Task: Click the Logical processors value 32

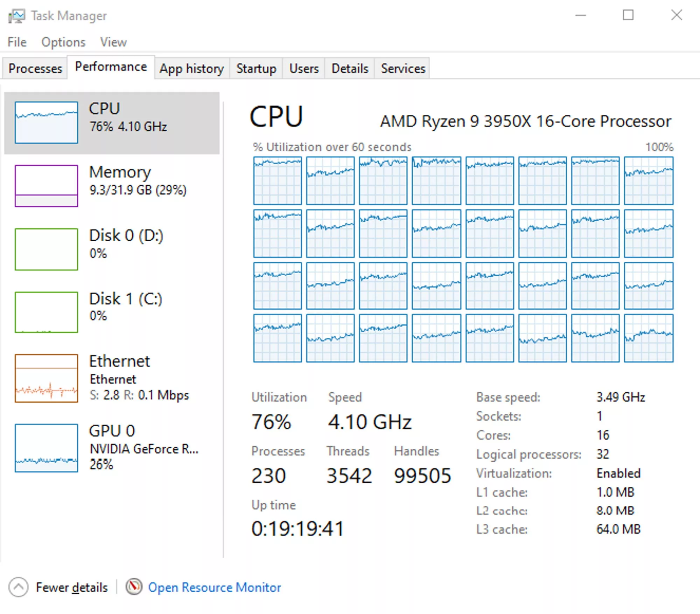Action: 603,454
